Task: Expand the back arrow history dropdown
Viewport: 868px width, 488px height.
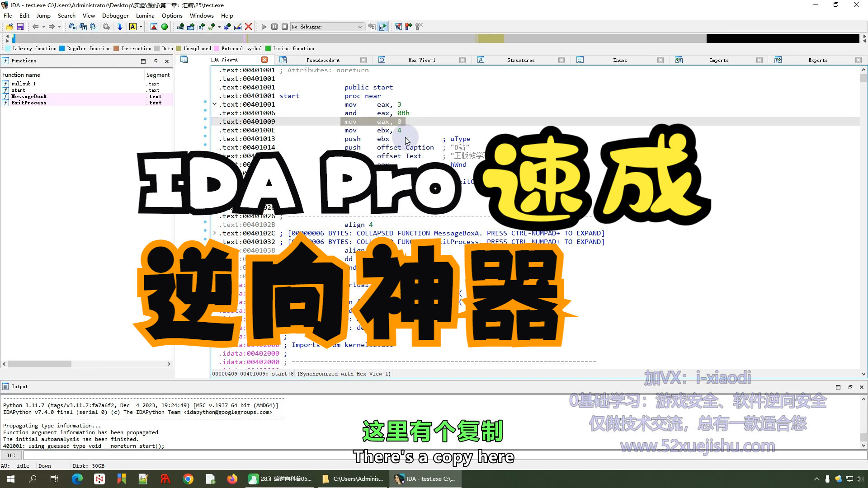Action: pyautogui.click(x=43, y=27)
